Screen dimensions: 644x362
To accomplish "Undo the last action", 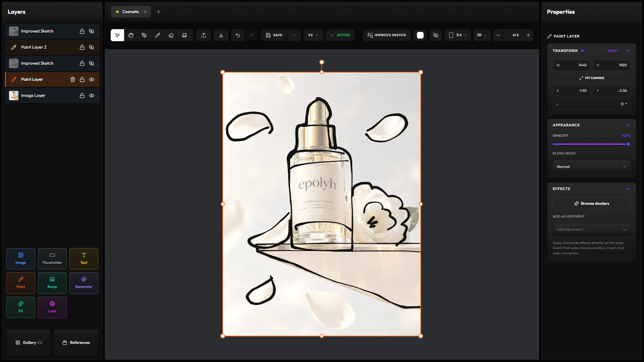I will point(238,35).
